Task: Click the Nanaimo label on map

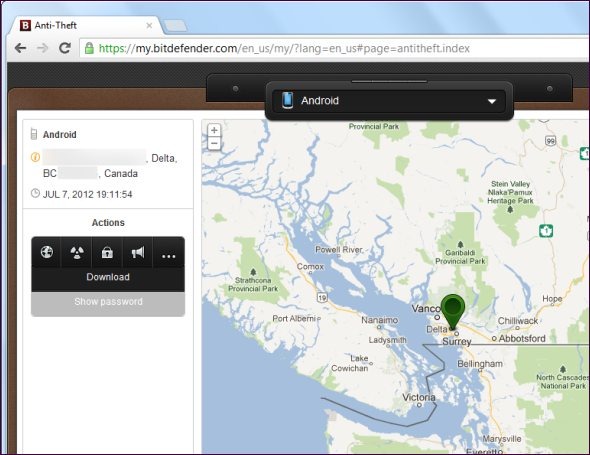Action: click(x=379, y=320)
